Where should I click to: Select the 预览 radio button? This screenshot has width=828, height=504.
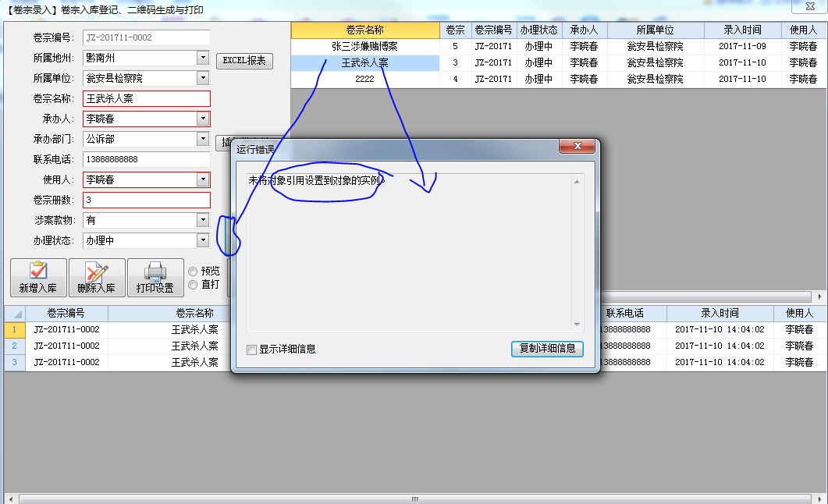pos(193,271)
